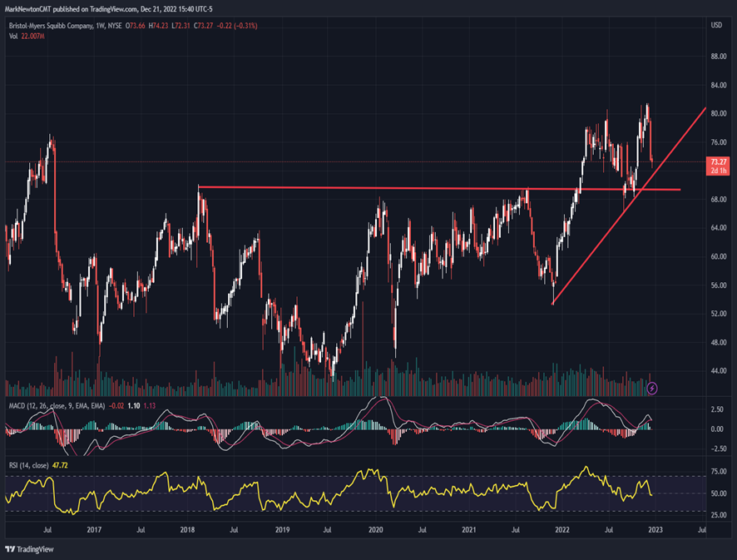Image resolution: width=737 pixels, height=560 pixels.
Task: Click the 2020 time axis label
Action: point(375,530)
